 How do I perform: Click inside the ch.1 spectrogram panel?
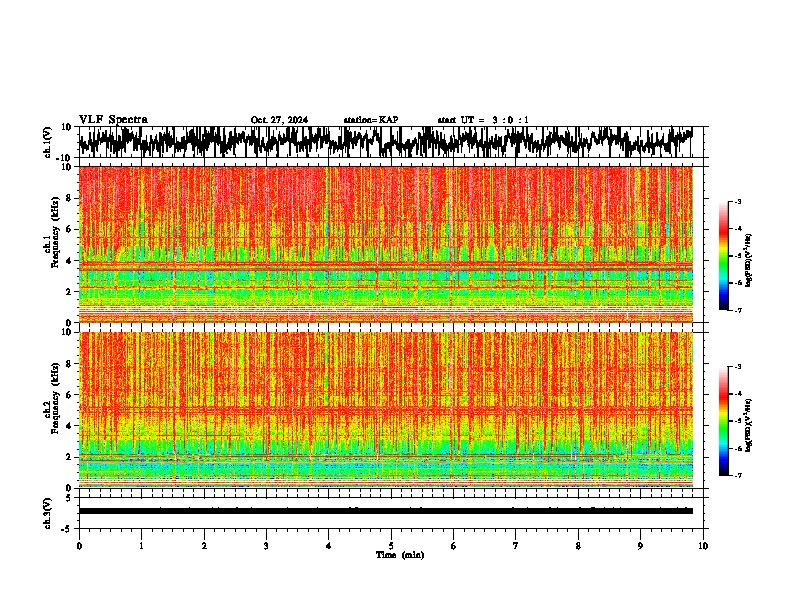(x=386, y=244)
